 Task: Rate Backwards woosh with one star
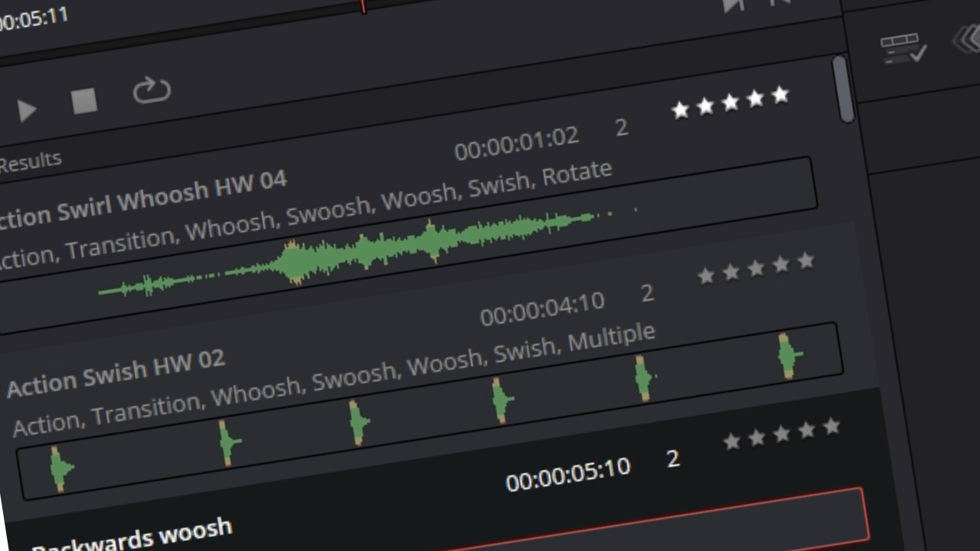tap(732, 442)
